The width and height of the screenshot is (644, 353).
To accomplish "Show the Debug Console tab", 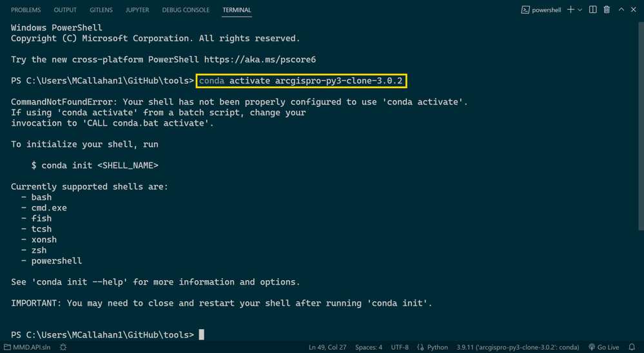I will click(x=186, y=10).
